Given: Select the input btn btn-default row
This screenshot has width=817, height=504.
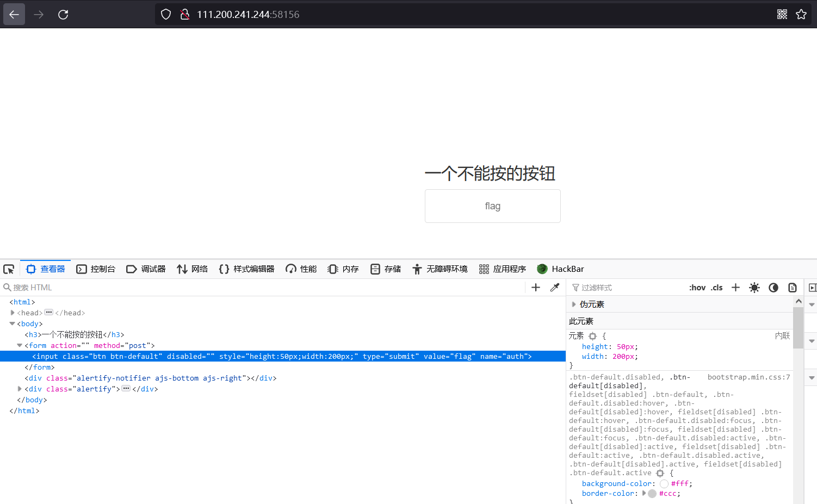Looking at the screenshot, I should click(283, 356).
